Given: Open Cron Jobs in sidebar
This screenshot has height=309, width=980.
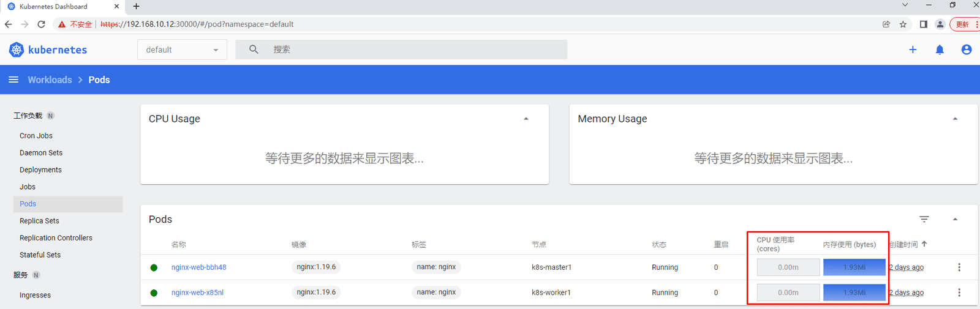Looking at the screenshot, I should tap(36, 136).
